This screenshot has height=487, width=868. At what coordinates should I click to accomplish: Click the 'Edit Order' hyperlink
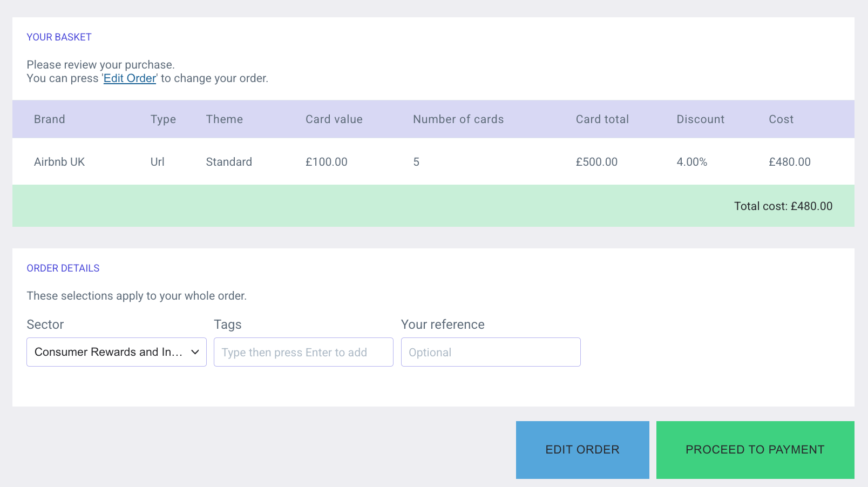click(x=130, y=78)
